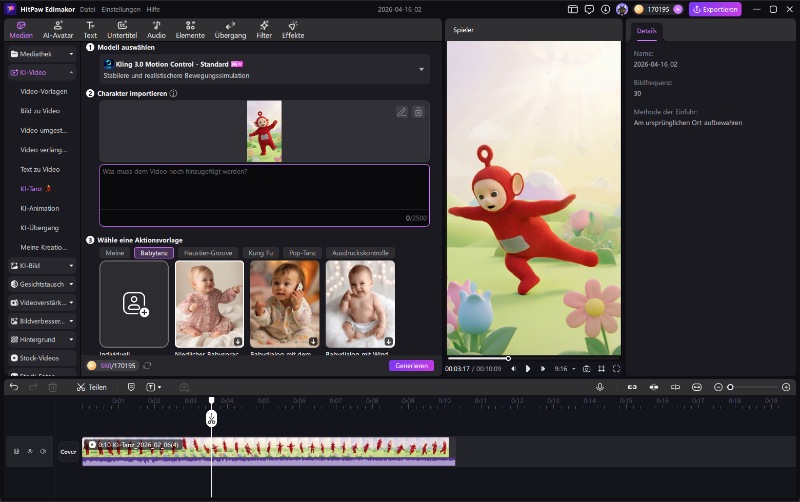Open the Filter panel
The height and width of the screenshot is (502, 800).
(x=264, y=30)
